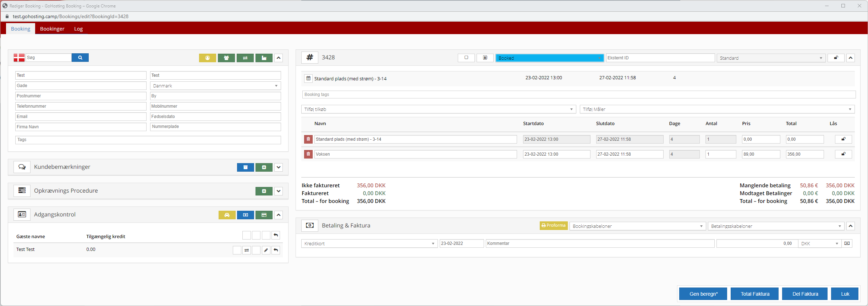Expand the Opkrævnings Procedure section
This screenshot has height=306, width=868.
point(279,191)
